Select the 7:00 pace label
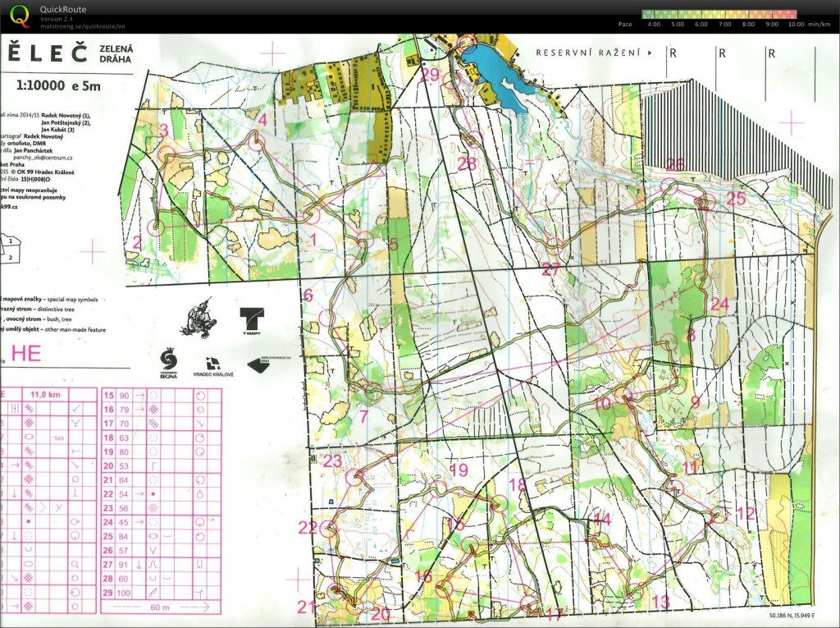This screenshot has height=628, width=840. coord(724,25)
